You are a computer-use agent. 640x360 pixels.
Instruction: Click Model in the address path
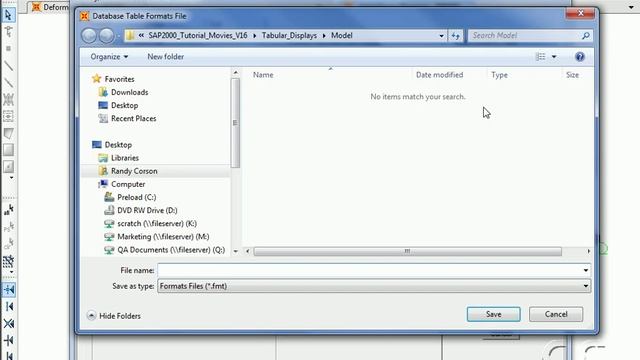(342, 36)
